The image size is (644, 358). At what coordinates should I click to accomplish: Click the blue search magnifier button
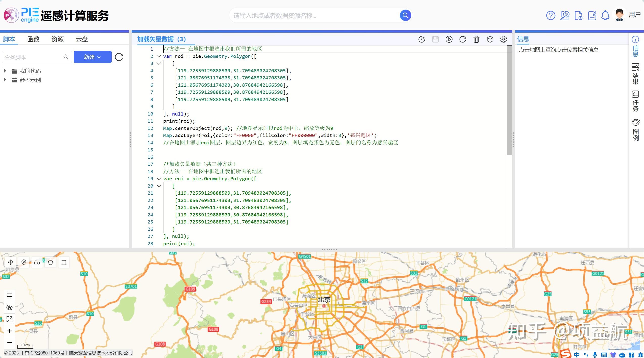click(x=405, y=15)
